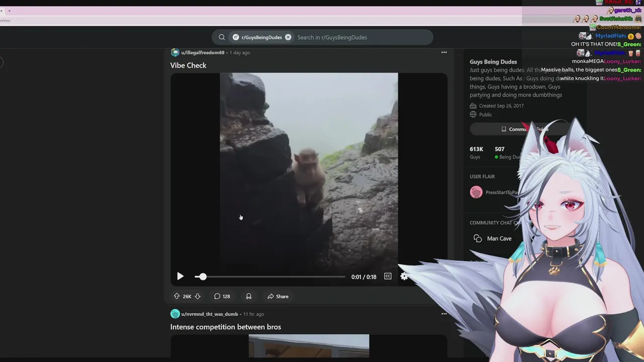Open u/illegalfreedom69 profile link
The image size is (644, 362).
[x=203, y=52]
